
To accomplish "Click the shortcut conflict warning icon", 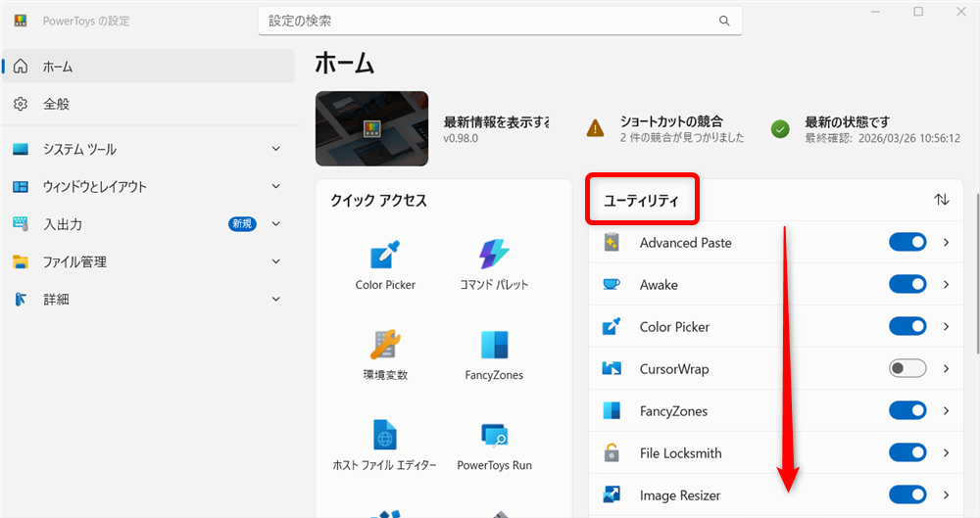I will (x=595, y=128).
